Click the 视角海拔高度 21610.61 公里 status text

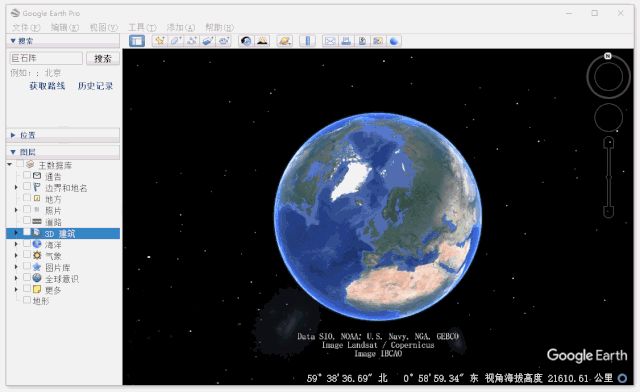tap(549, 378)
